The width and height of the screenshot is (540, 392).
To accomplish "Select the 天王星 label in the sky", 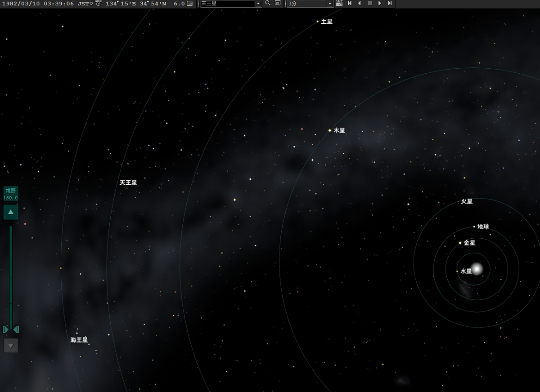I will [128, 183].
